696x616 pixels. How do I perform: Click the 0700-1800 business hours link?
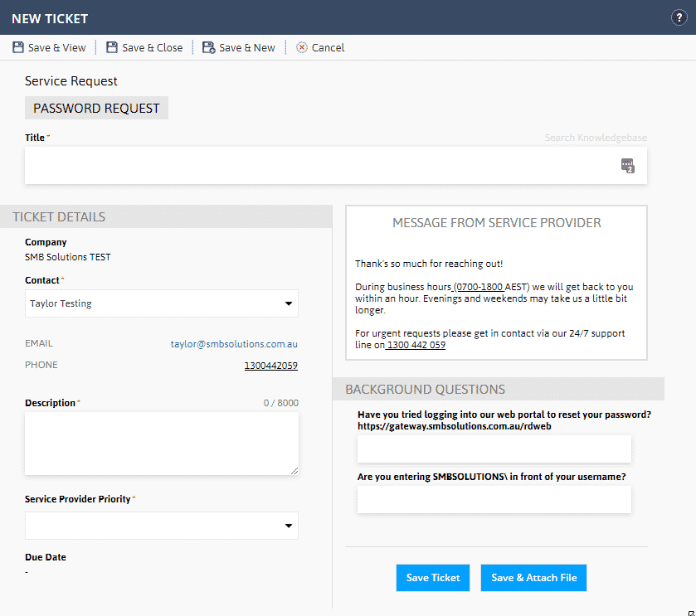coord(479,287)
